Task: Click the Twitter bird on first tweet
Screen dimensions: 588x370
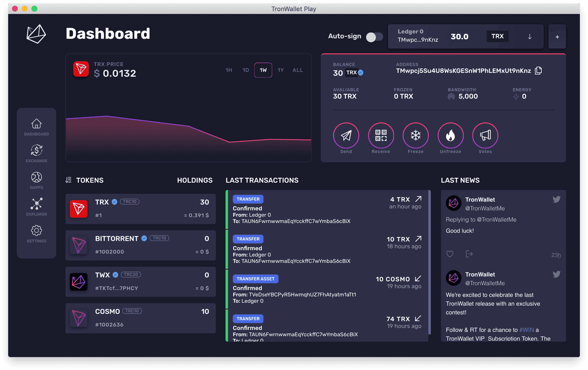Action: pos(556,200)
